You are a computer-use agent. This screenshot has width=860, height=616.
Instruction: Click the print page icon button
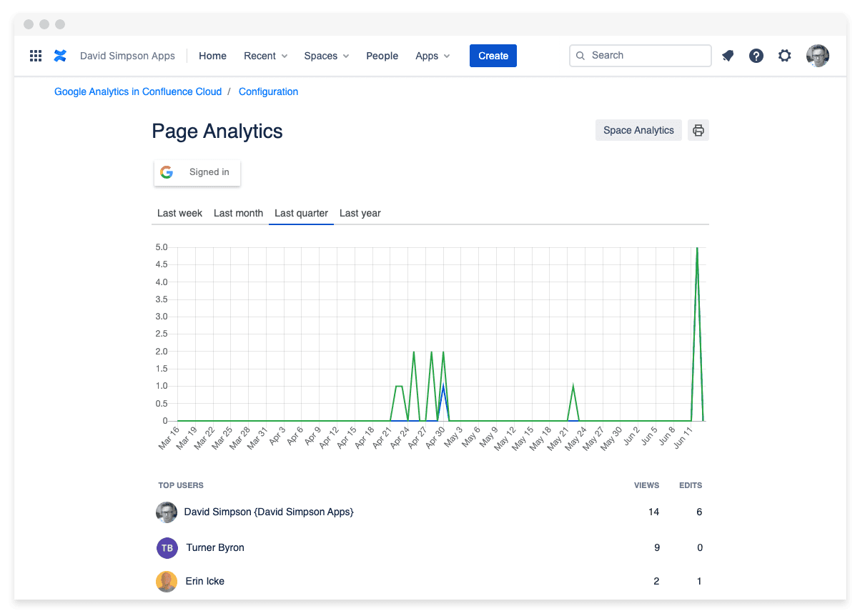coord(698,130)
